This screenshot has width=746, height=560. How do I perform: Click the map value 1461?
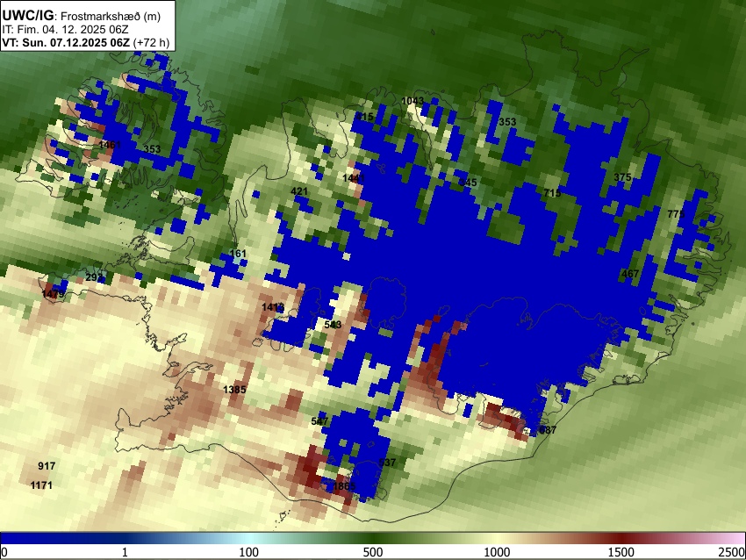pyautogui.click(x=110, y=145)
